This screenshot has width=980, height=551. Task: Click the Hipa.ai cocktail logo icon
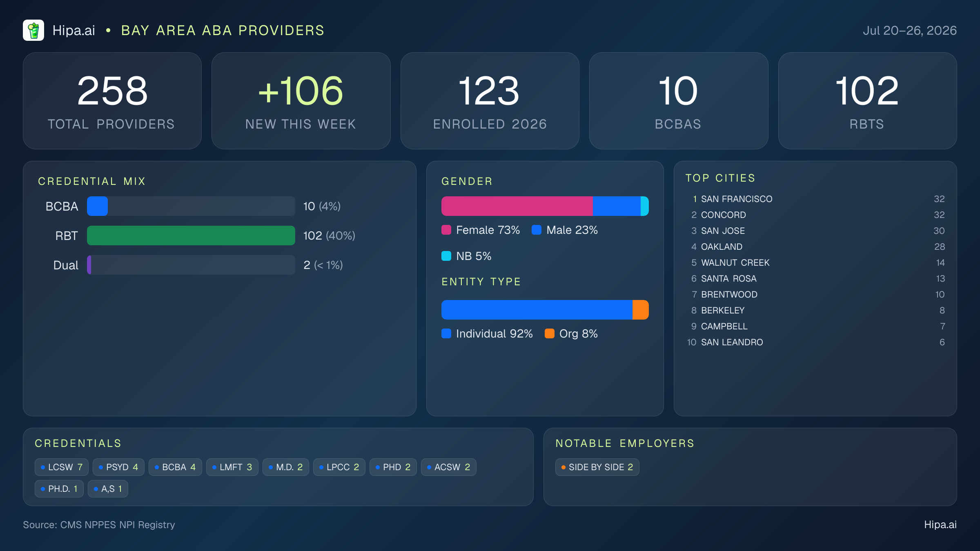point(33,30)
